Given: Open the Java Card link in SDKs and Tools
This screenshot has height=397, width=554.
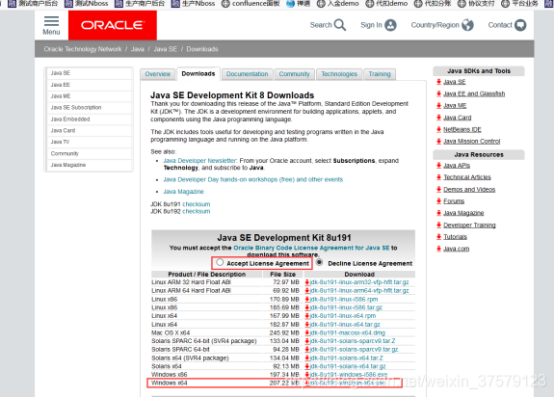Looking at the screenshot, I should (x=457, y=118).
